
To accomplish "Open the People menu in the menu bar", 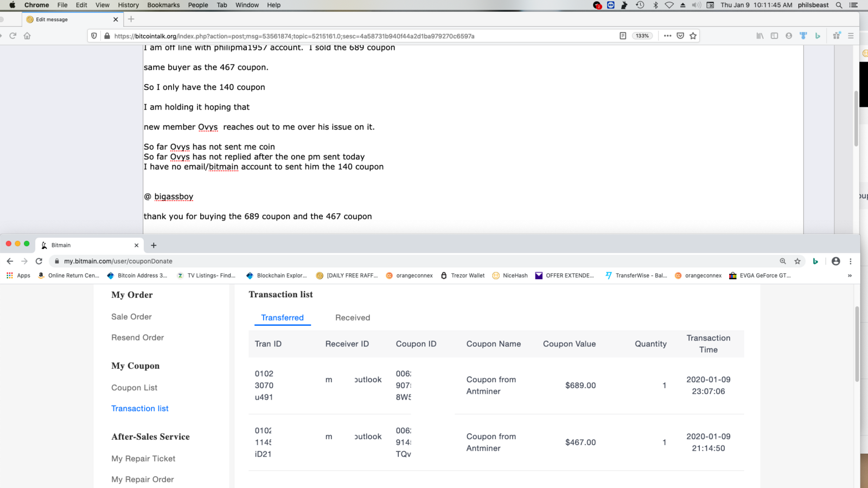I will (x=198, y=5).
